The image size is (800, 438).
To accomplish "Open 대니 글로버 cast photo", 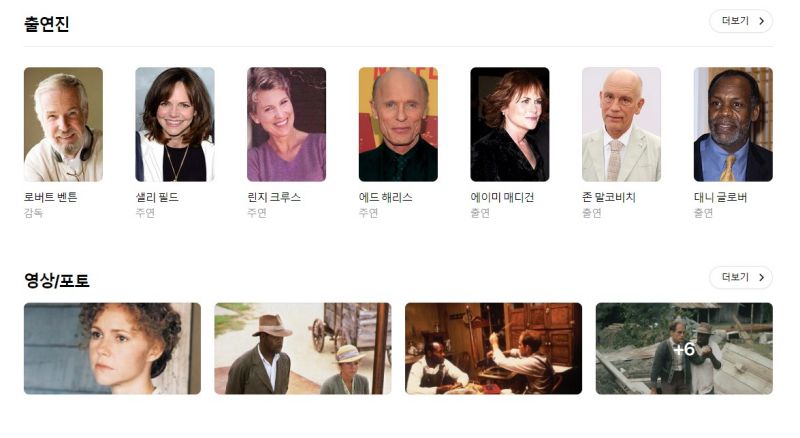I will [x=733, y=124].
